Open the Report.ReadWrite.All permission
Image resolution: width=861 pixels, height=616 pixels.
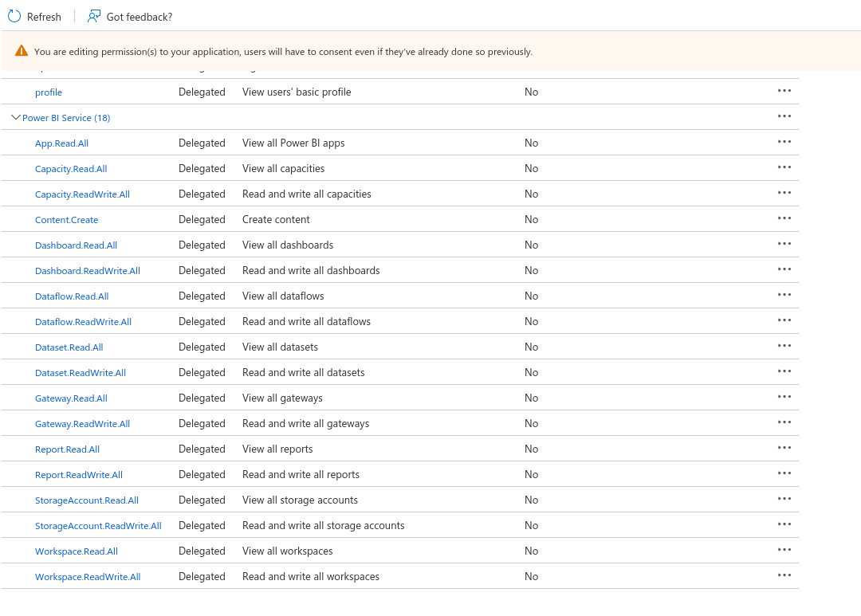click(x=79, y=476)
